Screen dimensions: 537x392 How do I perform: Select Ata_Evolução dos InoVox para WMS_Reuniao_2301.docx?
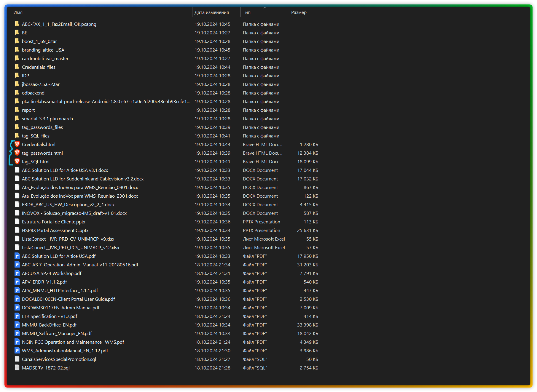point(80,196)
